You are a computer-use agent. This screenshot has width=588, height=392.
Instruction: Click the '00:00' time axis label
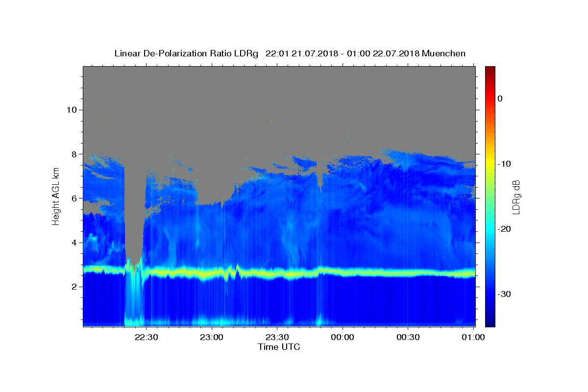click(x=343, y=337)
